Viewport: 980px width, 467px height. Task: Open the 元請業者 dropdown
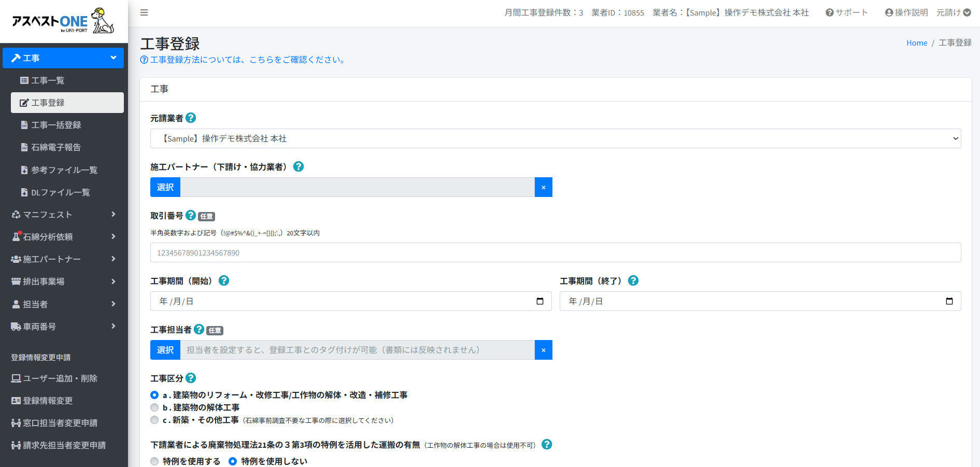(555, 138)
